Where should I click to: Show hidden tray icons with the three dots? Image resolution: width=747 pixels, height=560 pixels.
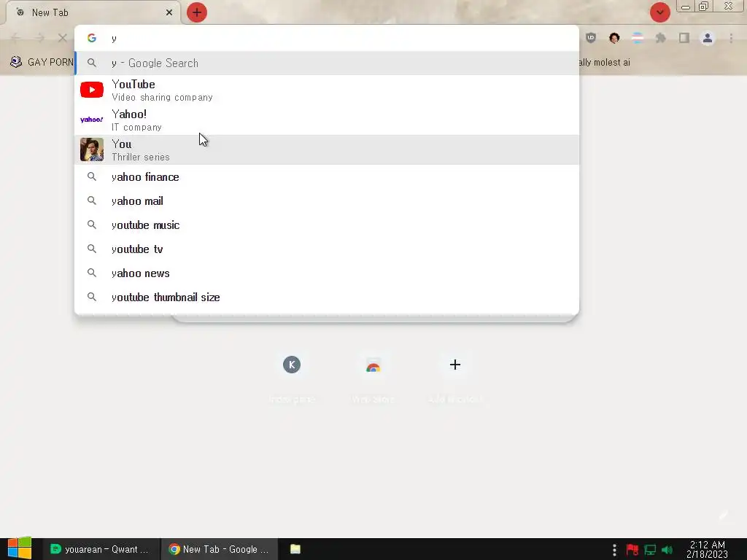(614, 550)
